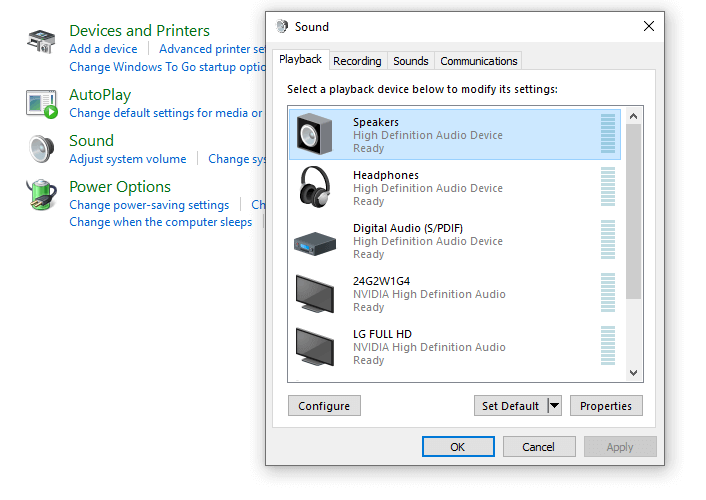Open the Devices and Printers heading link
Screen dimensions: 706x500
(140, 31)
